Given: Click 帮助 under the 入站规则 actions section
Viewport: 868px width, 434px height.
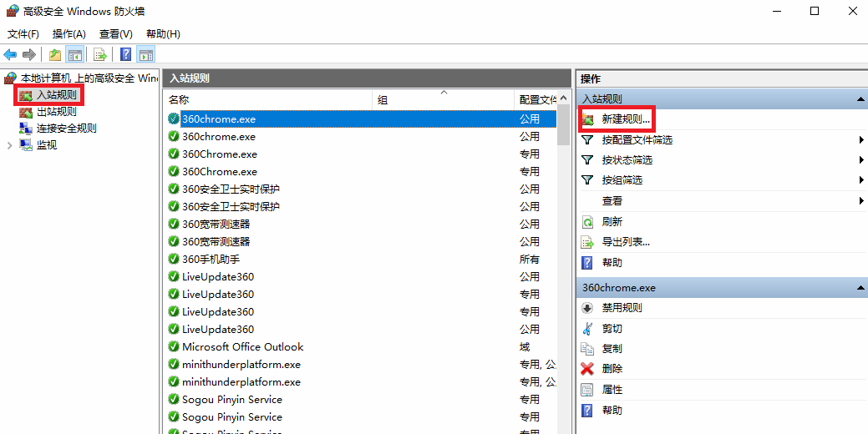Looking at the screenshot, I should tap(612, 263).
